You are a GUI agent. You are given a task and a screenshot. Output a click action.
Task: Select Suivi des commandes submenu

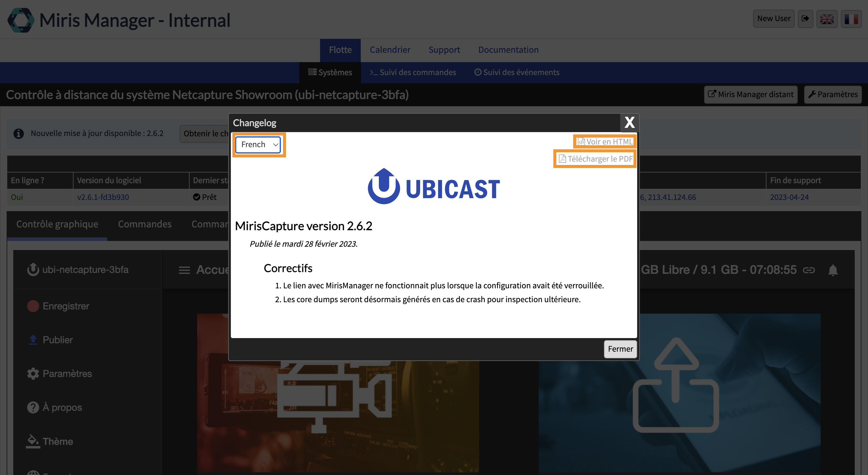[x=413, y=72]
